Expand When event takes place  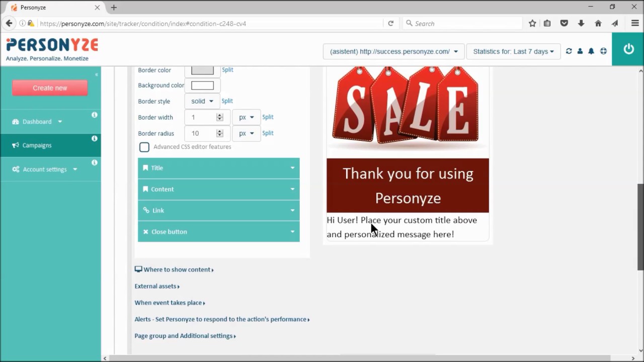tap(170, 303)
